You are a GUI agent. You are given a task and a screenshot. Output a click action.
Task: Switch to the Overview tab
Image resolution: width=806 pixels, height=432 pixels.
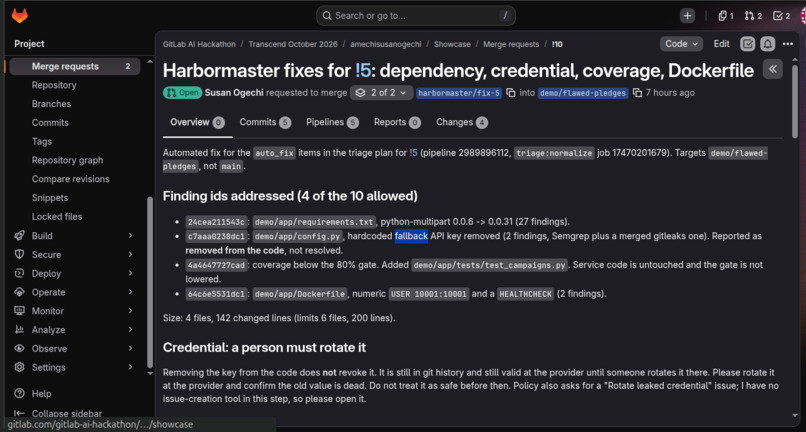[x=197, y=122]
